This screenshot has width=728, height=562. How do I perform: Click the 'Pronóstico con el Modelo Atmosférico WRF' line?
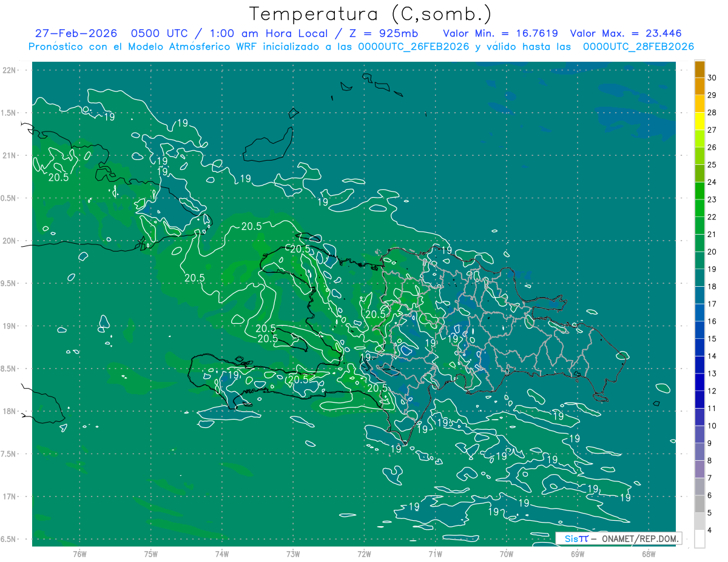pos(362,47)
